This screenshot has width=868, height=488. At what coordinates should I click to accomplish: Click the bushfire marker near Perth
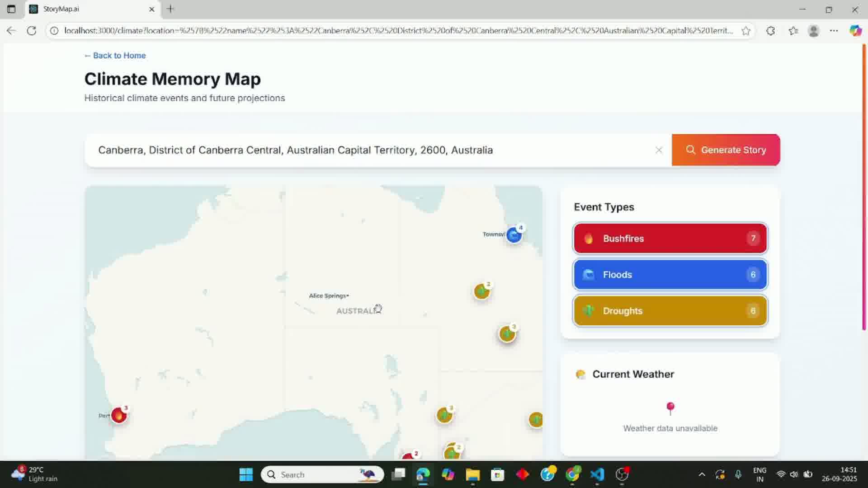[119, 415]
